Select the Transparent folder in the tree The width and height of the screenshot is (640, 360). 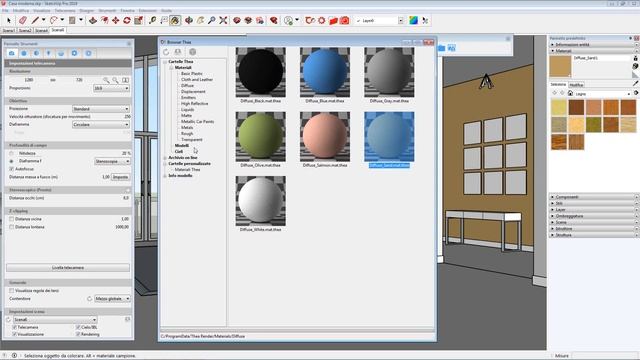[191, 140]
